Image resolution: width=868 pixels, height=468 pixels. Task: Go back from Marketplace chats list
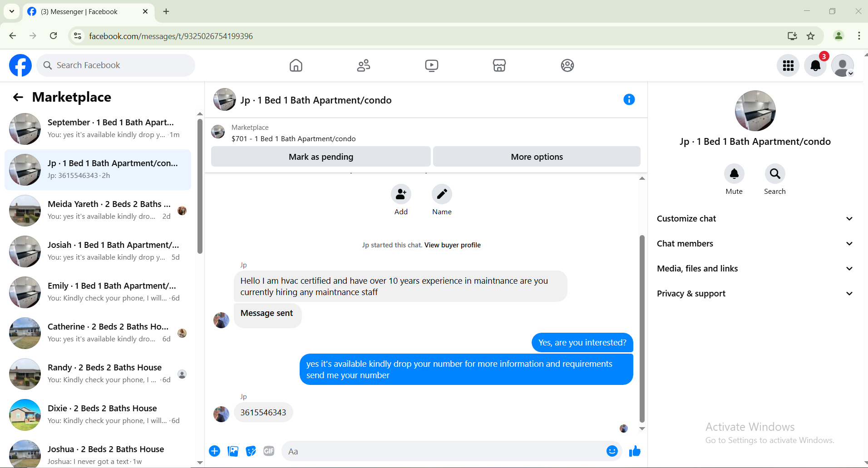click(x=18, y=97)
